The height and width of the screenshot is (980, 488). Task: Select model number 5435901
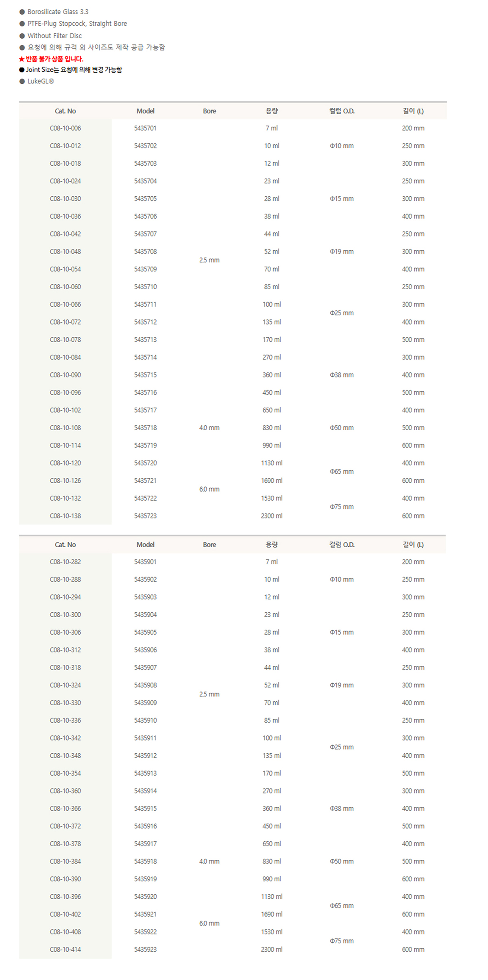point(145,562)
